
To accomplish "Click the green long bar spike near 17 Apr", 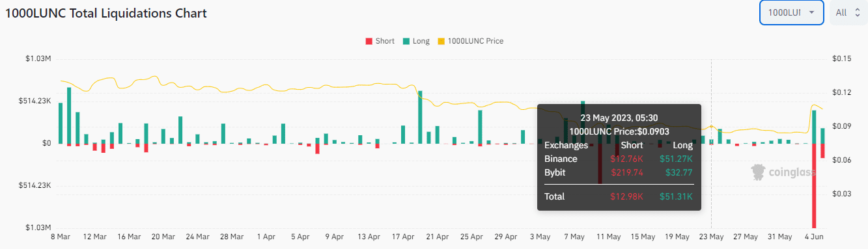I will (420, 117).
